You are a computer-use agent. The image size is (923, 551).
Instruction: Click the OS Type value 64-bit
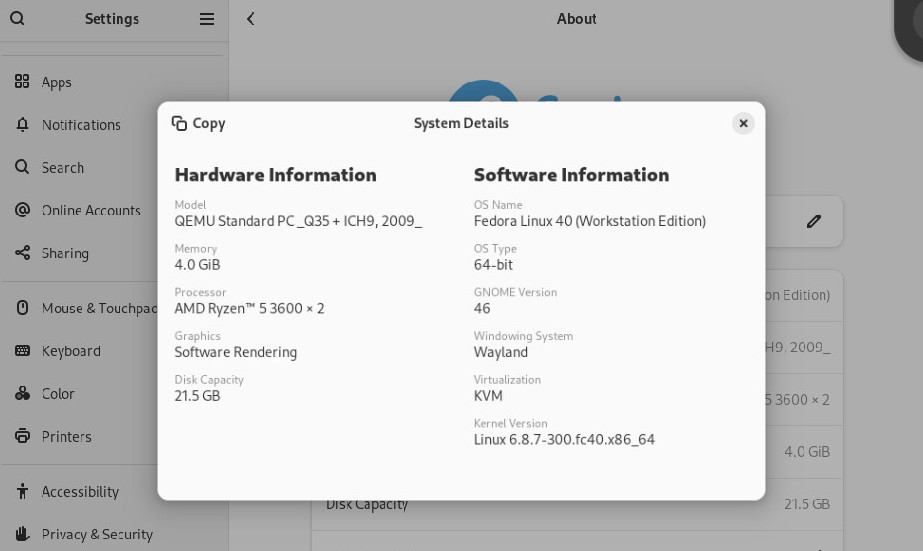tap(493, 265)
